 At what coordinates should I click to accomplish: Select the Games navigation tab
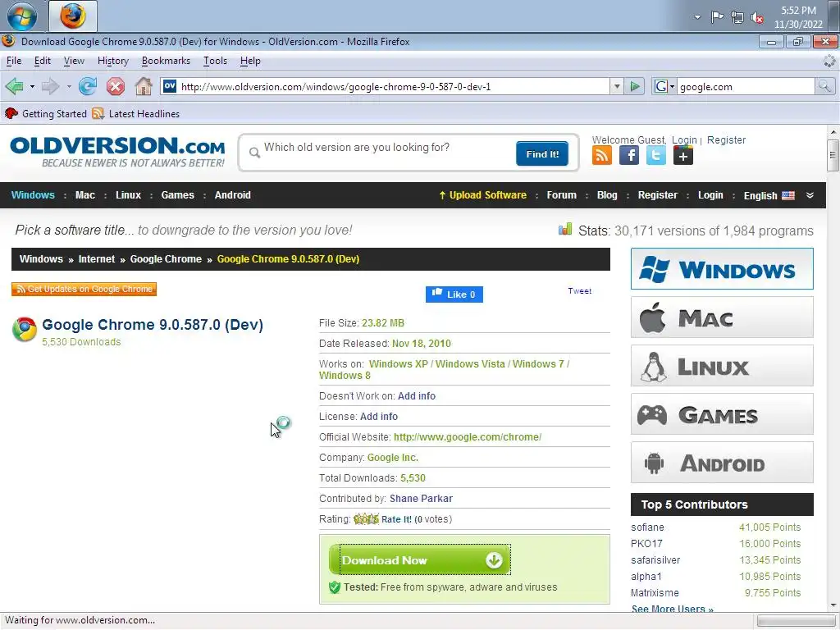coord(178,195)
